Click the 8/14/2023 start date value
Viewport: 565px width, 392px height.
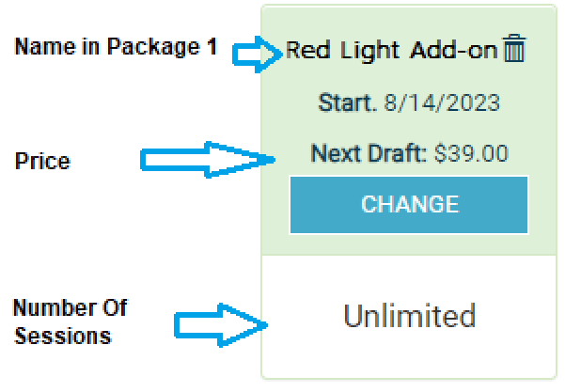pos(442,102)
